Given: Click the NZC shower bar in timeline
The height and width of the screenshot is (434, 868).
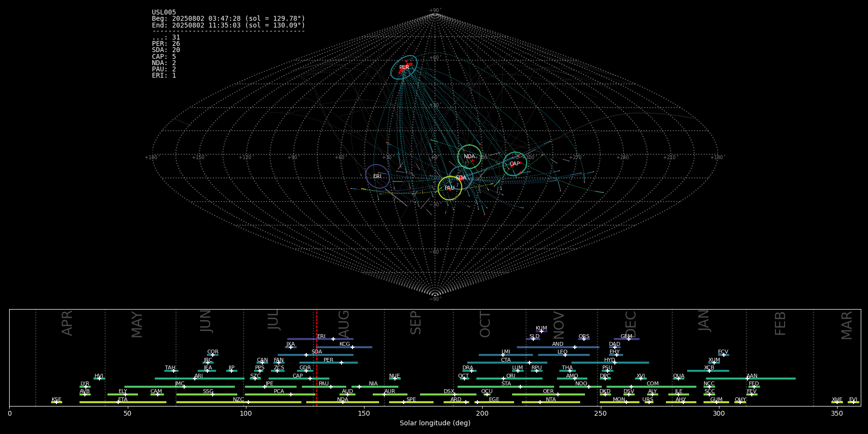Looking at the screenshot, I should pos(239,402).
